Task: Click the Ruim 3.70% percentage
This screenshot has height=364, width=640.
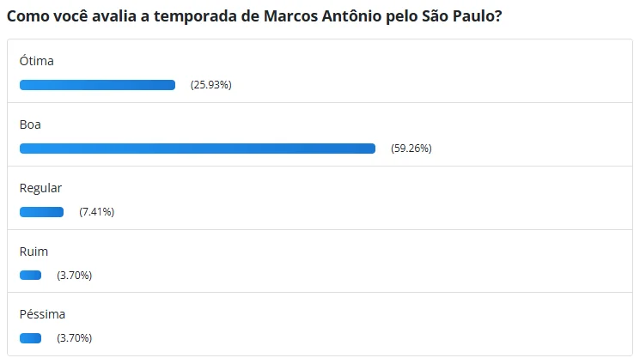Action: [74, 276]
